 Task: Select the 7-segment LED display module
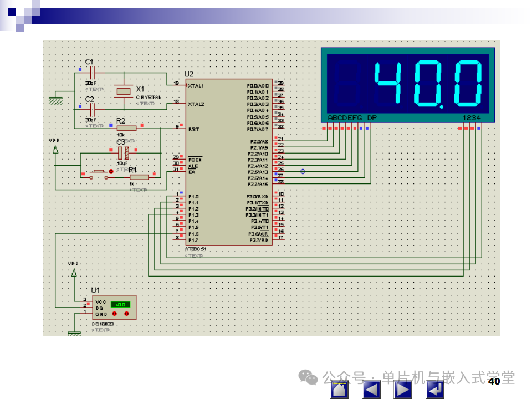407,85
